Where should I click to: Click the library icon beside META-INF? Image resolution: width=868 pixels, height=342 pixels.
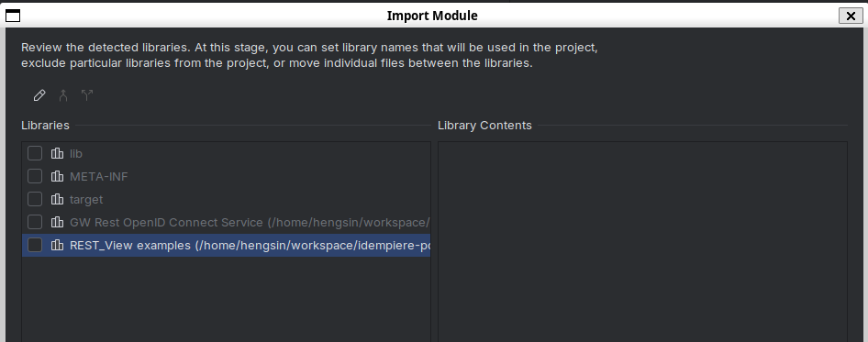pos(57,176)
